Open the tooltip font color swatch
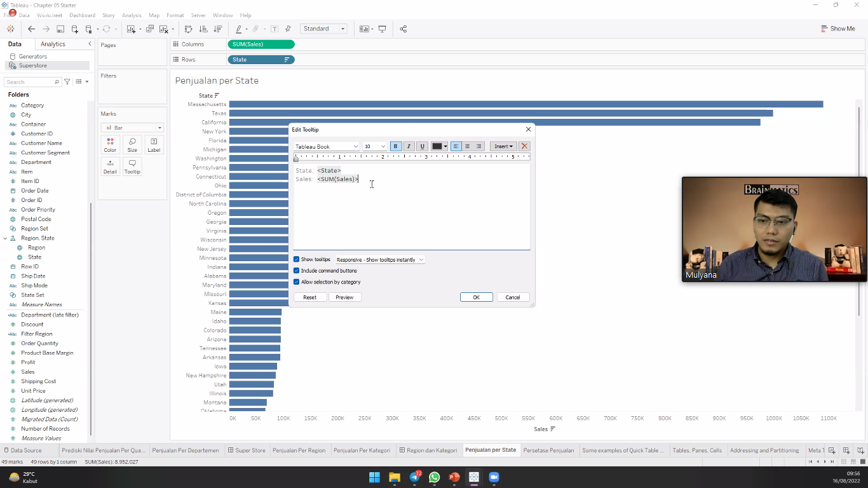Viewport: 868px width, 488px height. pyautogui.click(x=439, y=146)
